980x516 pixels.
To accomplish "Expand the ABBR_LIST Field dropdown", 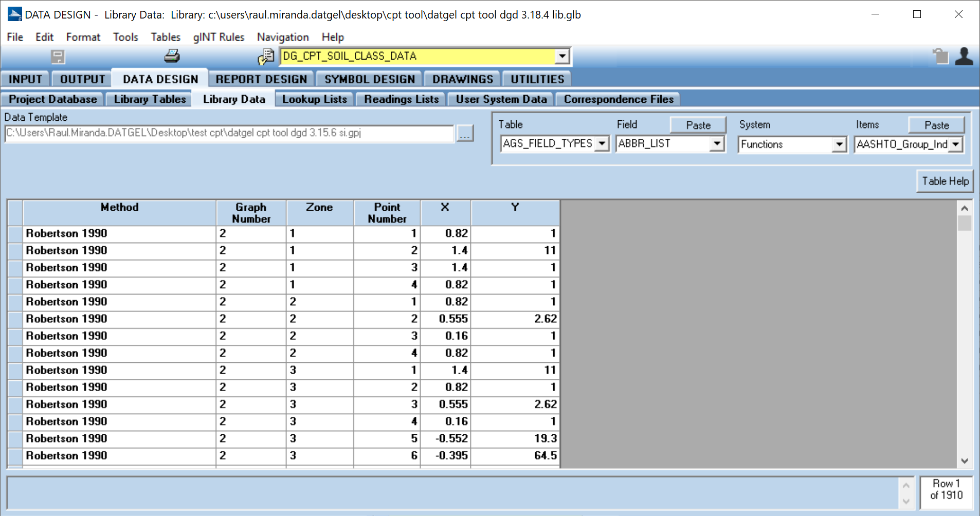I will pyautogui.click(x=717, y=144).
